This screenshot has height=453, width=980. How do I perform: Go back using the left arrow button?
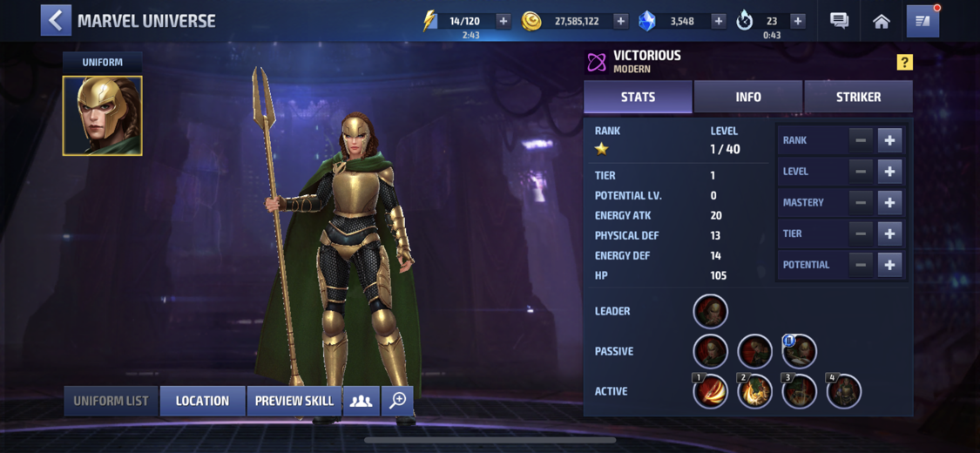56,20
